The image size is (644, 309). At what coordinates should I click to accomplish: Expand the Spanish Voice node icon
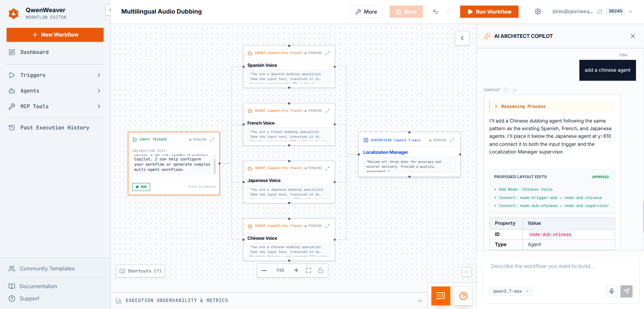click(327, 53)
